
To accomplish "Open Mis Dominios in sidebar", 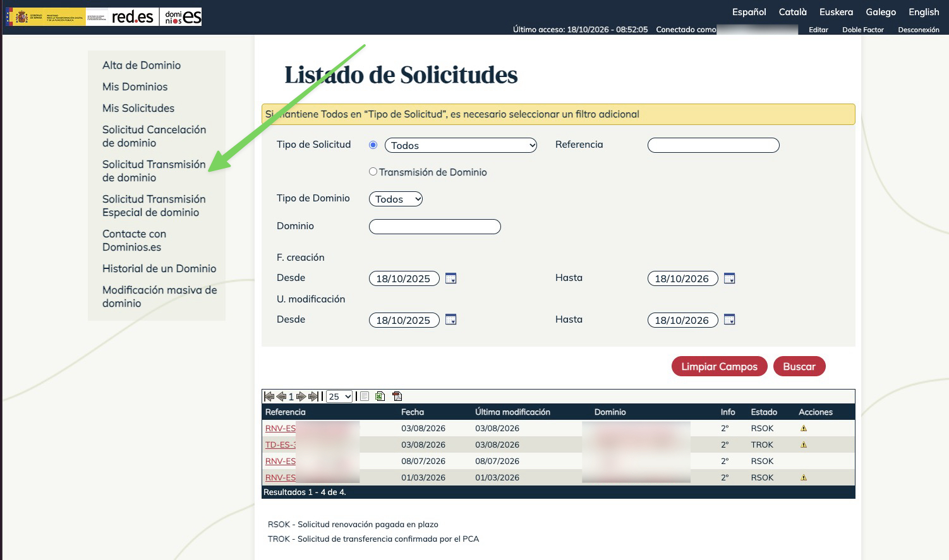I will pos(135,86).
